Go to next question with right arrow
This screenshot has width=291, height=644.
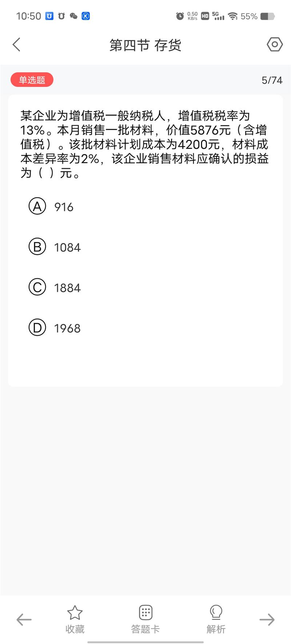(x=267, y=620)
